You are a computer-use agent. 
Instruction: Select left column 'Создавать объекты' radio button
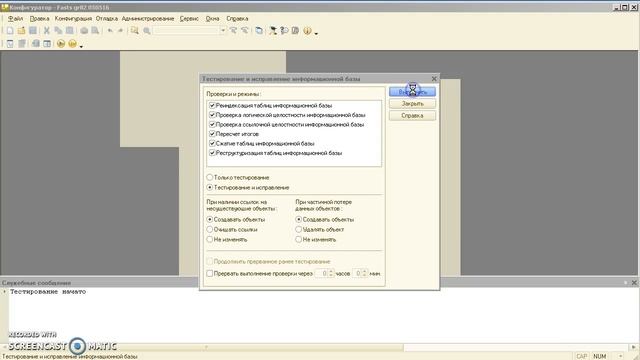point(210,219)
